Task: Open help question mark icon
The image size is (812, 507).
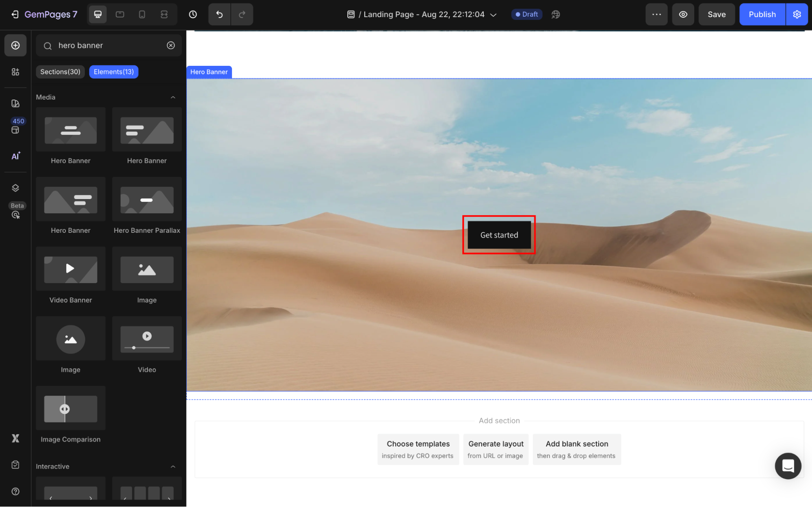Action: (x=15, y=492)
